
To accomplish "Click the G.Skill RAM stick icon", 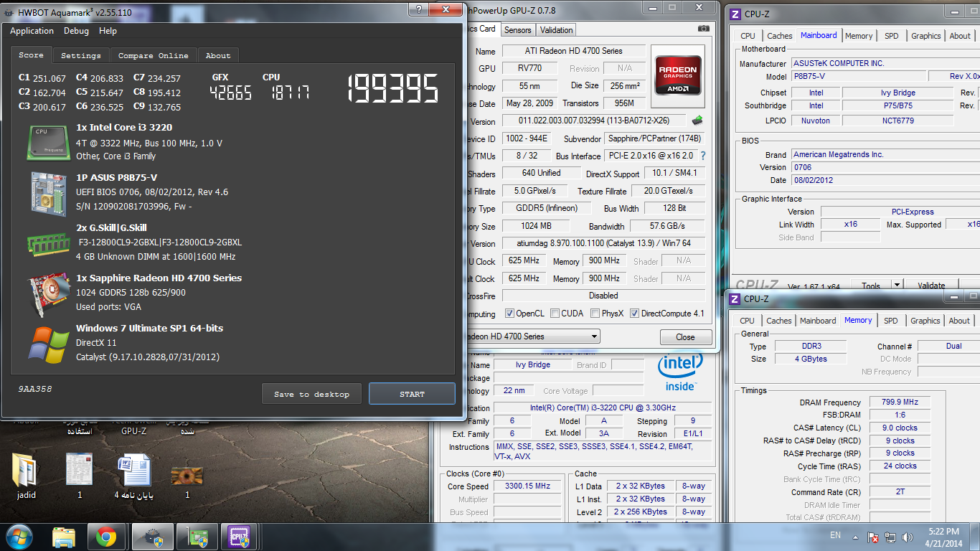I will [48, 243].
